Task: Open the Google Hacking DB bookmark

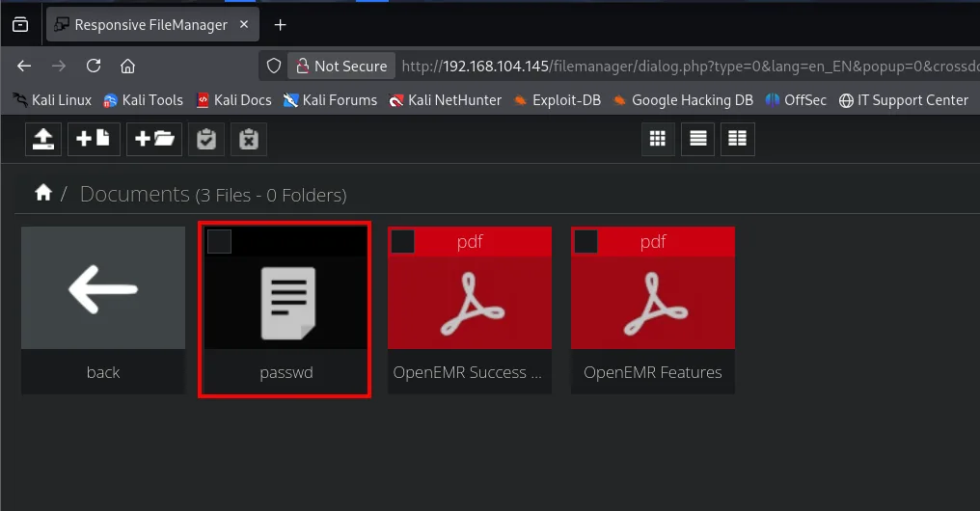Action: pyautogui.click(x=683, y=100)
